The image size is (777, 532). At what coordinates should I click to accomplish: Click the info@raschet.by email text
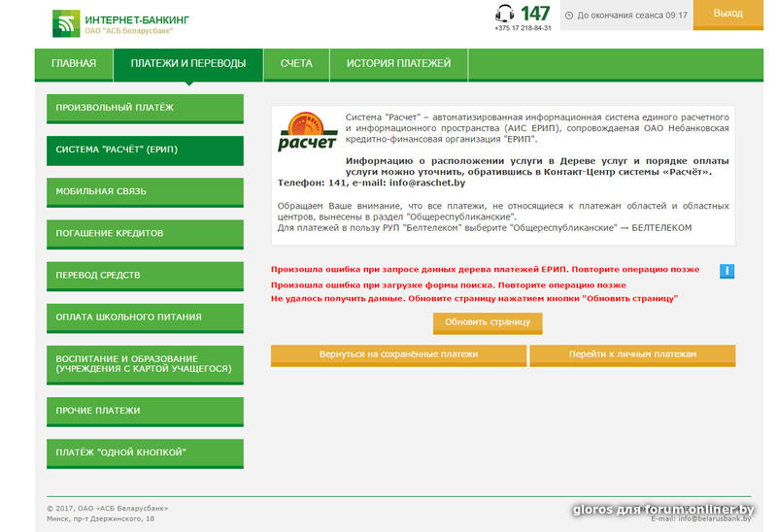[x=427, y=183]
